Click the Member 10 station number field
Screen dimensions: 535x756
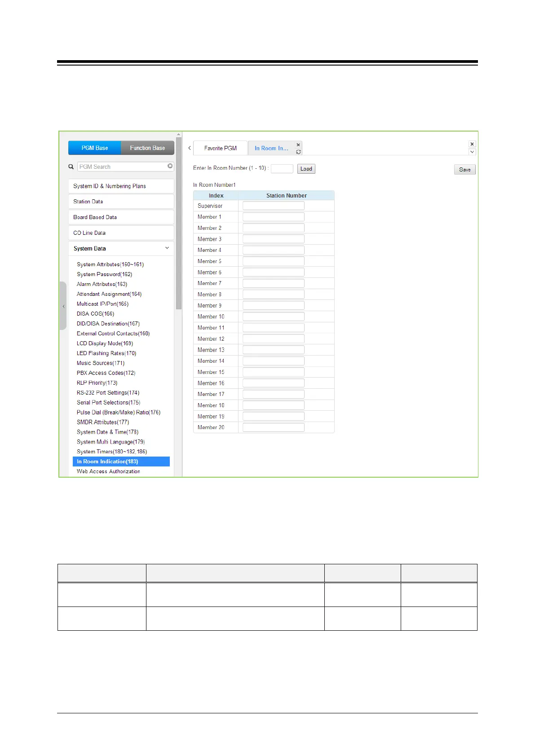(274, 316)
